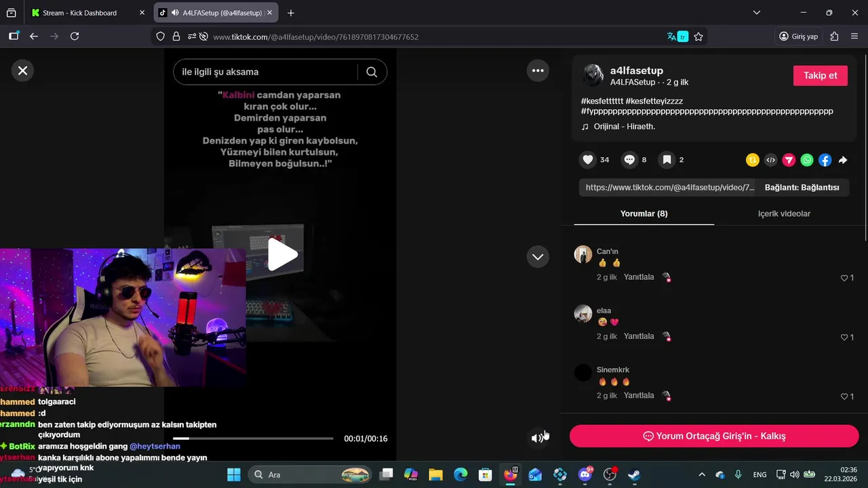Open the browser extensions puzzle icon
The height and width of the screenshot is (488, 868).
pos(834,37)
